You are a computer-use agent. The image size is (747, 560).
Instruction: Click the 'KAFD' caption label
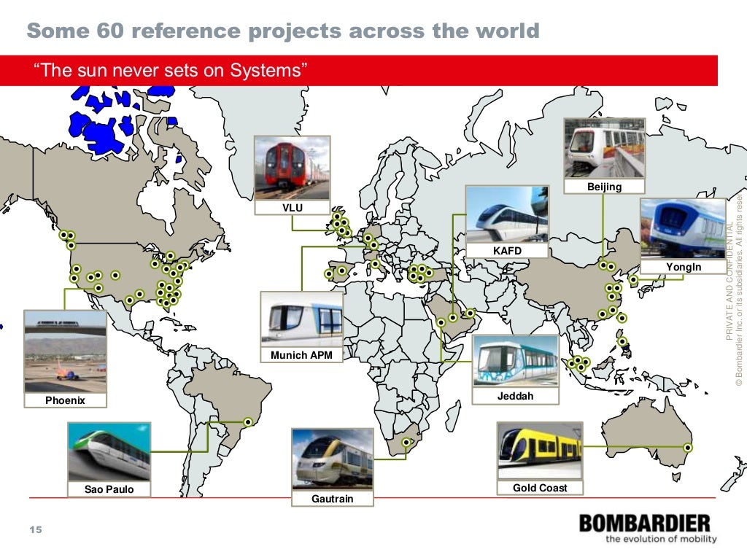[507, 251]
